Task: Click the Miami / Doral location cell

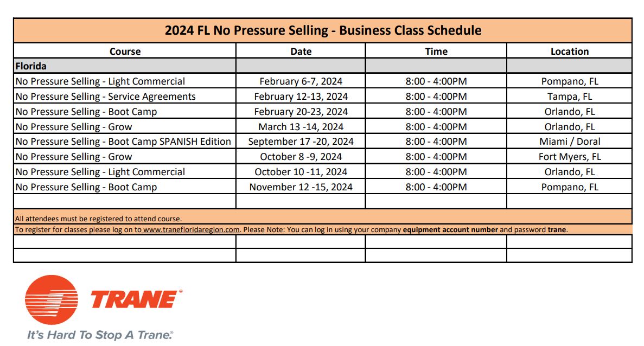Action: pos(569,142)
